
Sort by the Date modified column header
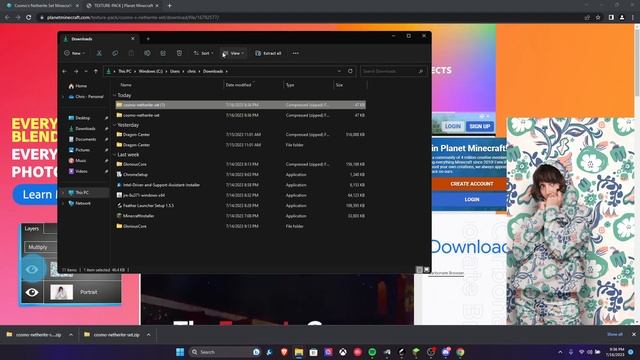click(x=238, y=85)
